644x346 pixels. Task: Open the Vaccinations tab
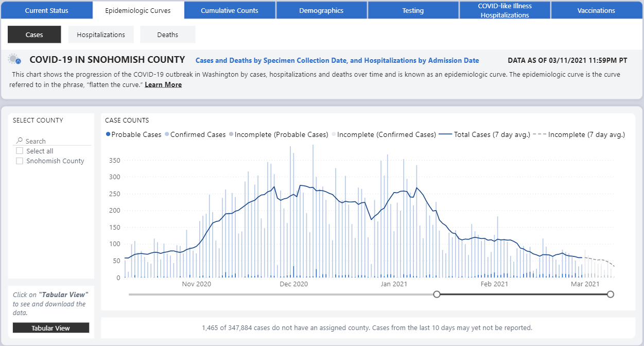coord(596,10)
